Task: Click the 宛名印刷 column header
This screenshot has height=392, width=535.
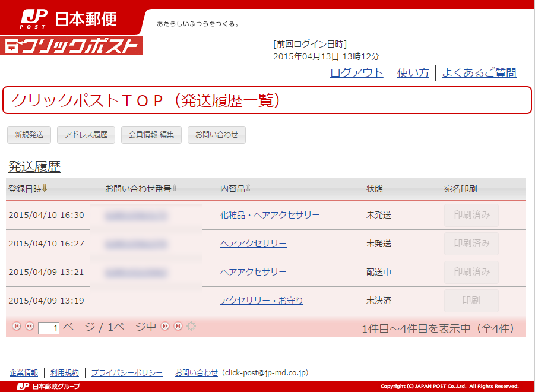Action: (460, 189)
